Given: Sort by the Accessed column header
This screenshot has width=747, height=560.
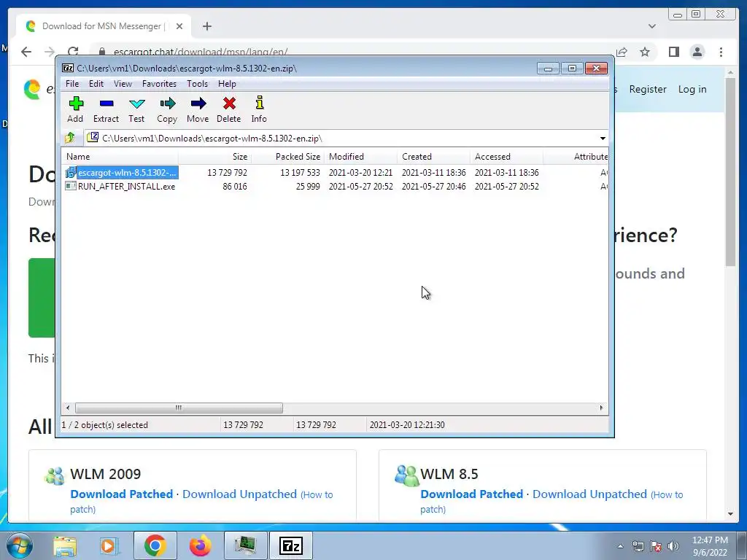Looking at the screenshot, I should [x=506, y=157].
